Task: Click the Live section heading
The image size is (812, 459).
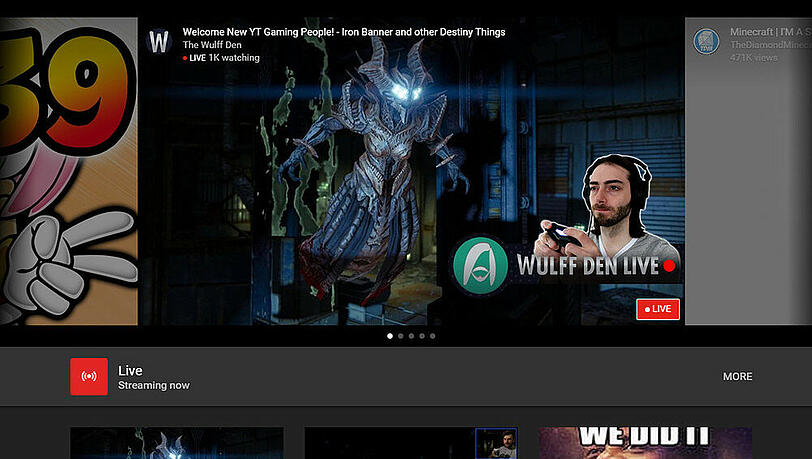Action: tap(130, 370)
